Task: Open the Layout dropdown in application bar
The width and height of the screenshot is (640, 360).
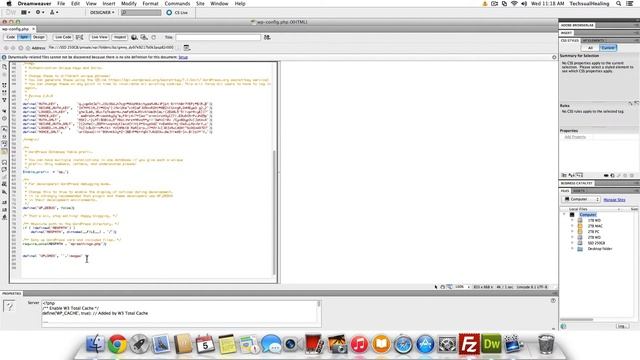Action: tap(26, 12)
